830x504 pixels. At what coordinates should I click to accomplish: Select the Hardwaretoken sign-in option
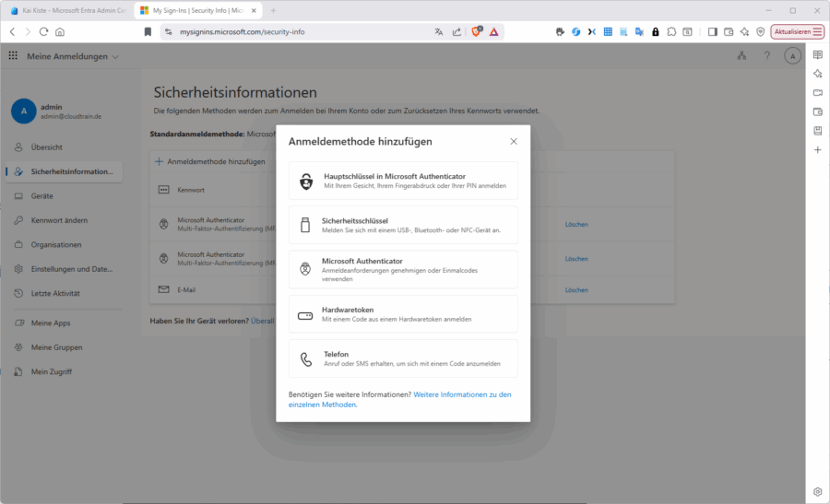(403, 314)
